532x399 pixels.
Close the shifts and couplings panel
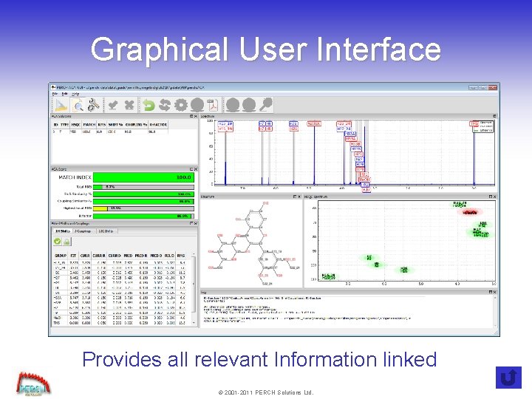(x=195, y=224)
